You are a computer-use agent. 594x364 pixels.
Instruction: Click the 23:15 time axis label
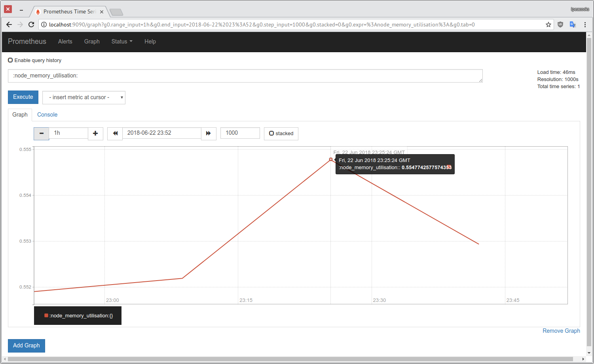(246, 300)
